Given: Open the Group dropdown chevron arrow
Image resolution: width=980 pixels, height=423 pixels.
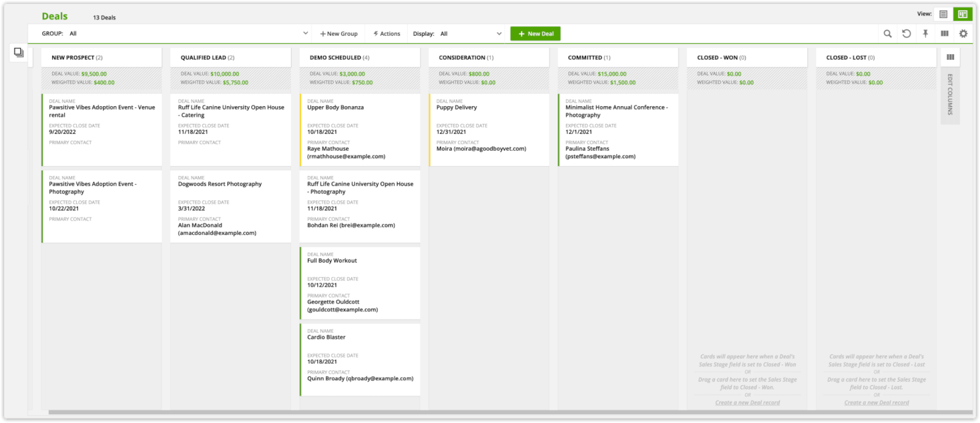Looking at the screenshot, I should pyautogui.click(x=306, y=33).
